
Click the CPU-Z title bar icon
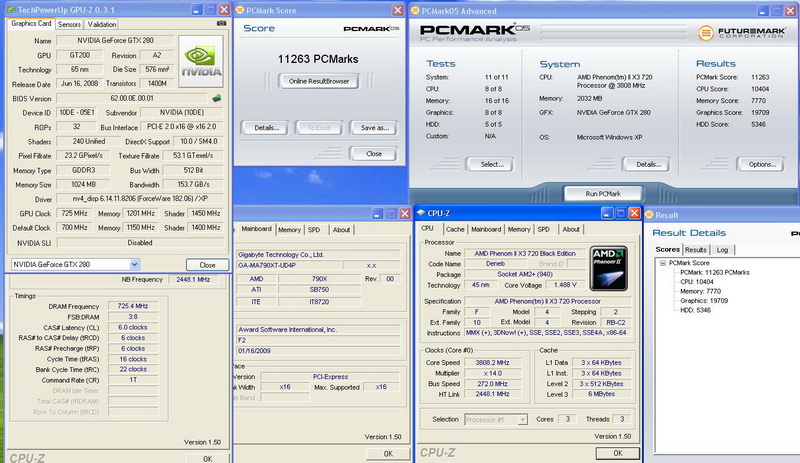421,213
